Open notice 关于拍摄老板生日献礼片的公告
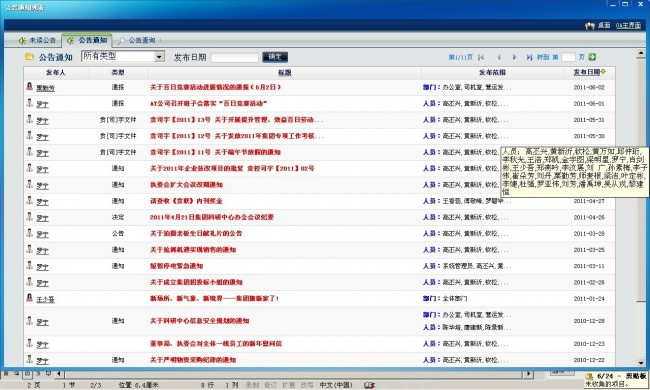The width and height of the screenshot is (650, 390). (196, 233)
